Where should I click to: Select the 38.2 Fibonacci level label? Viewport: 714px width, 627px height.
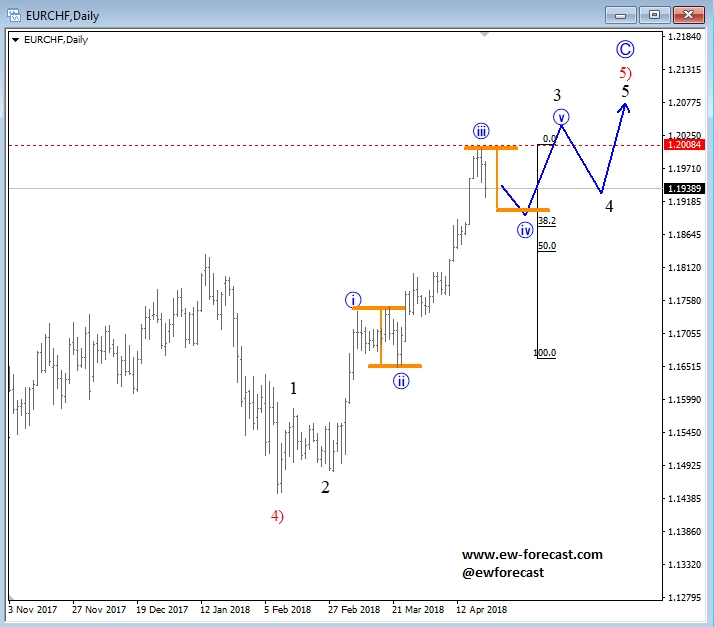tap(547, 221)
